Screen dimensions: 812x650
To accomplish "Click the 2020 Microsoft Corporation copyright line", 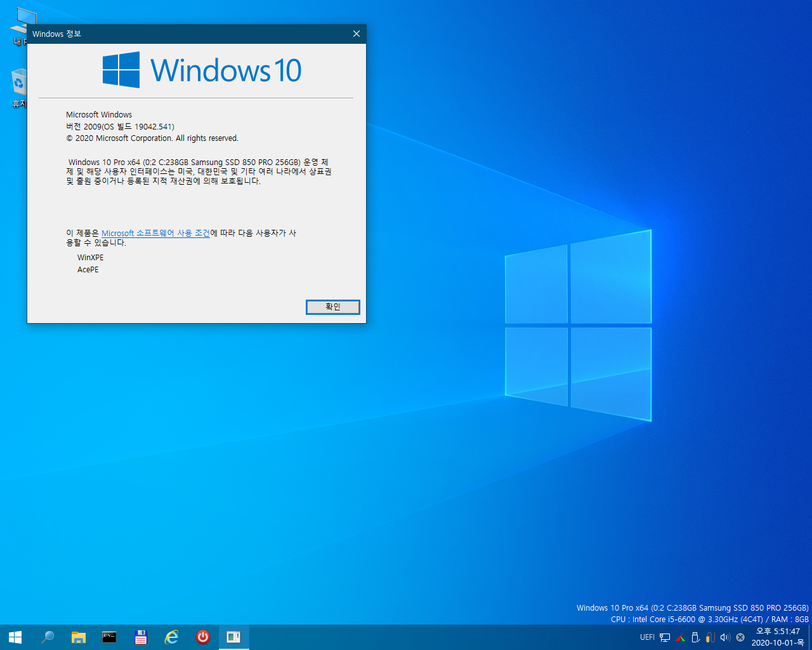I will [x=152, y=138].
